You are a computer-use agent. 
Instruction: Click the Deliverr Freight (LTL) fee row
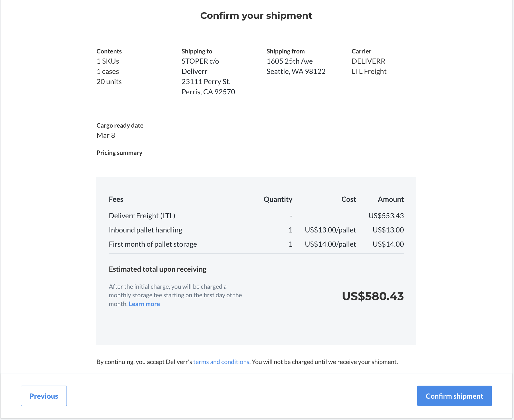coord(256,216)
